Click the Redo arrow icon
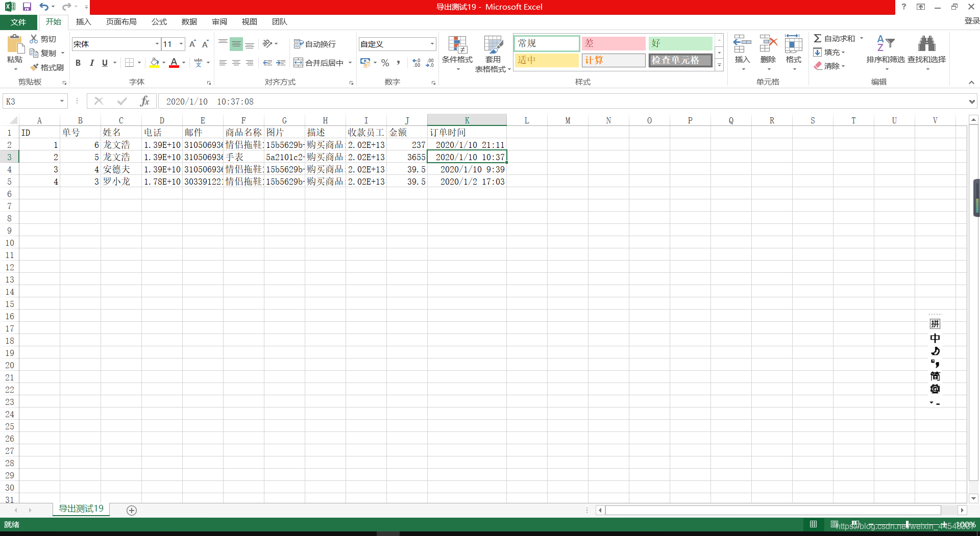980x536 pixels. (66, 7)
